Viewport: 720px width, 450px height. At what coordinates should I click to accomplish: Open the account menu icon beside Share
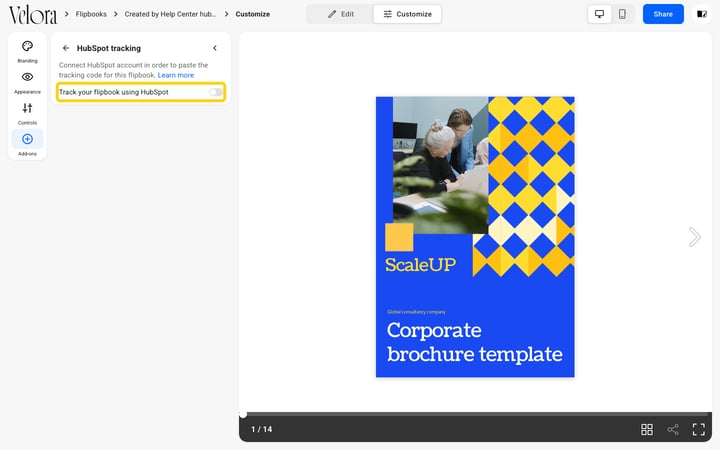pyautogui.click(x=702, y=14)
